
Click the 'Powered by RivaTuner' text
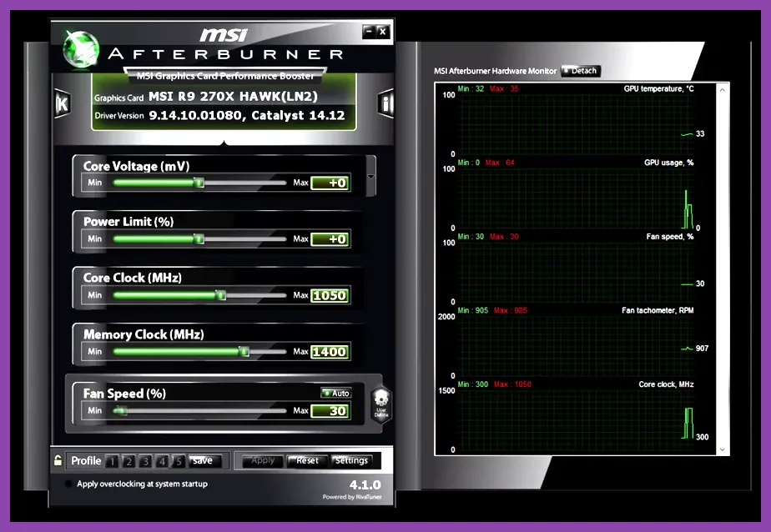point(352,497)
